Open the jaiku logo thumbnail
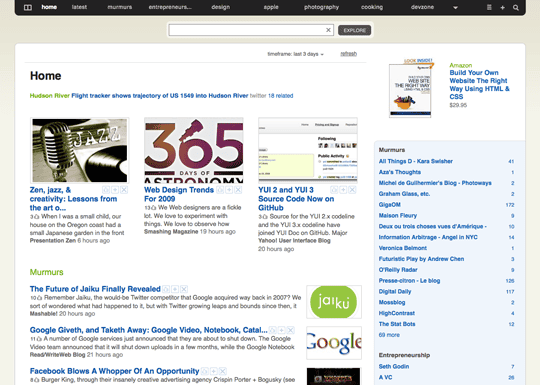 (x=334, y=302)
